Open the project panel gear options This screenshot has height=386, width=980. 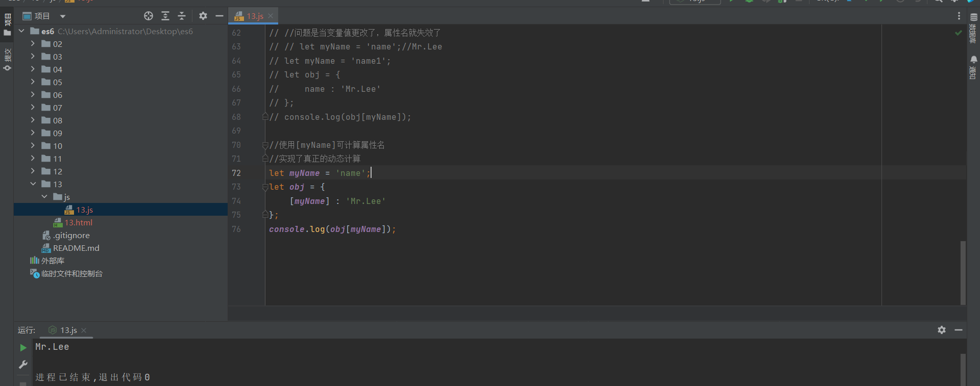[203, 16]
